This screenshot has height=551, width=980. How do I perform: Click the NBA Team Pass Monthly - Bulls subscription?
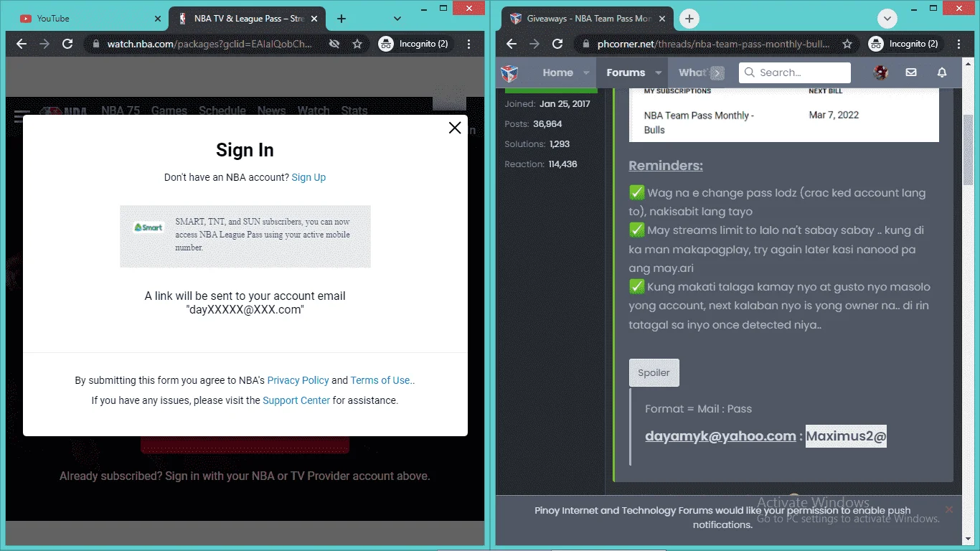pos(698,123)
